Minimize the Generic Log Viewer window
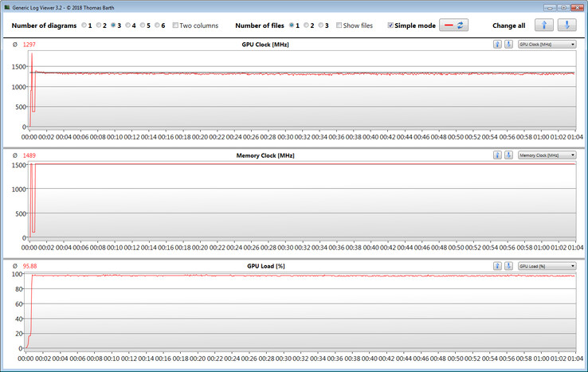Image resolution: width=588 pixels, height=372 pixels. [550, 7]
